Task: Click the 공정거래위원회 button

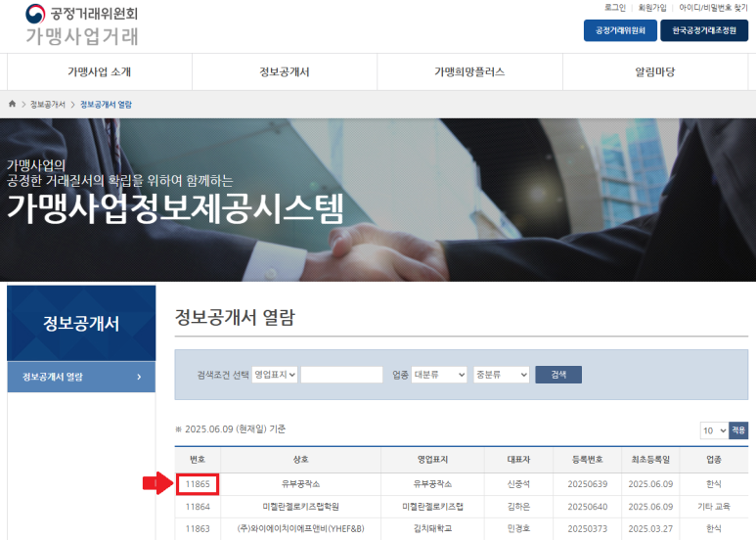Action: (620, 30)
